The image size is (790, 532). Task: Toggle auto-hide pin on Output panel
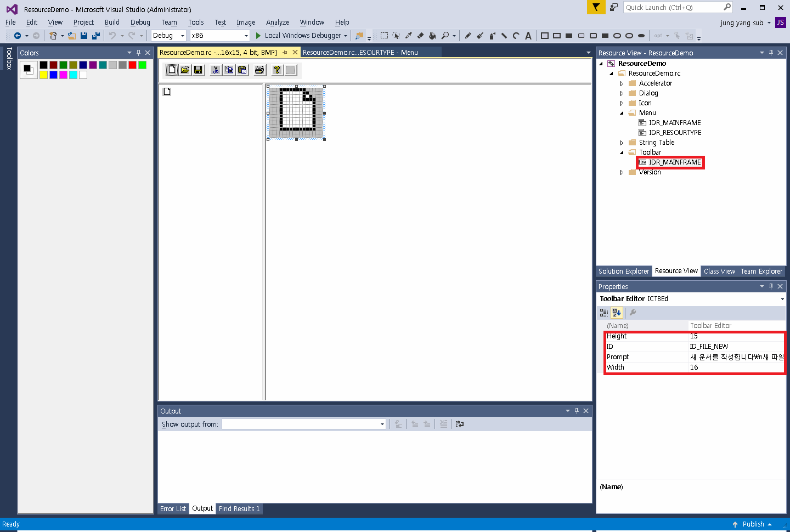577,411
